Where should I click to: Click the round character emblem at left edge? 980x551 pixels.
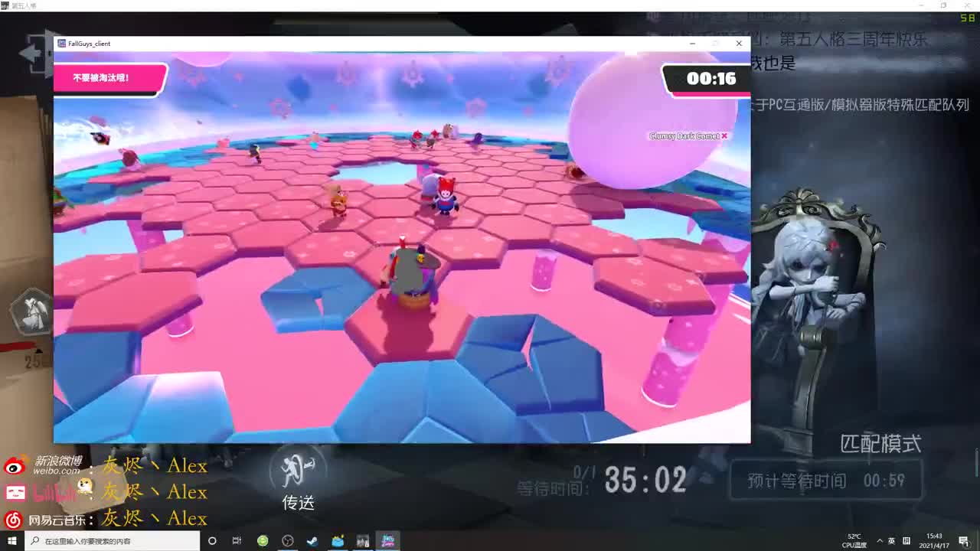(31, 312)
